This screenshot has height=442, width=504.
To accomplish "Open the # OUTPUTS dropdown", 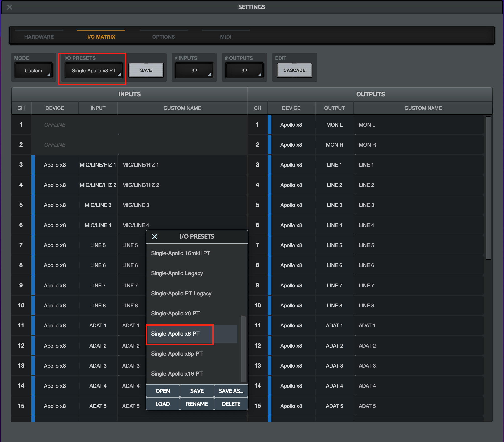I will (244, 70).
